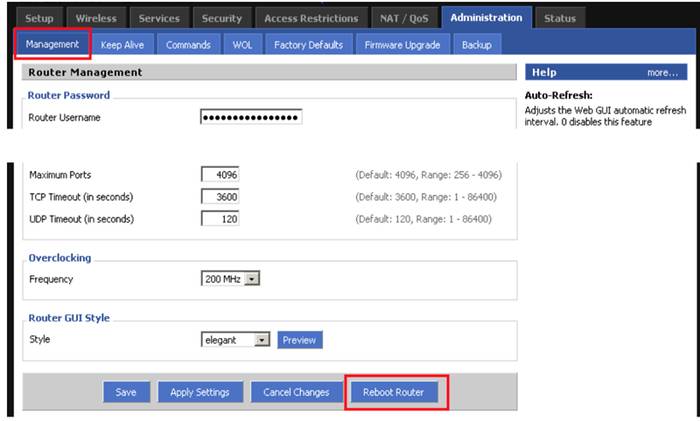Open the Factory Defaults subtab
This screenshot has height=421, width=700.
[308, 45]
